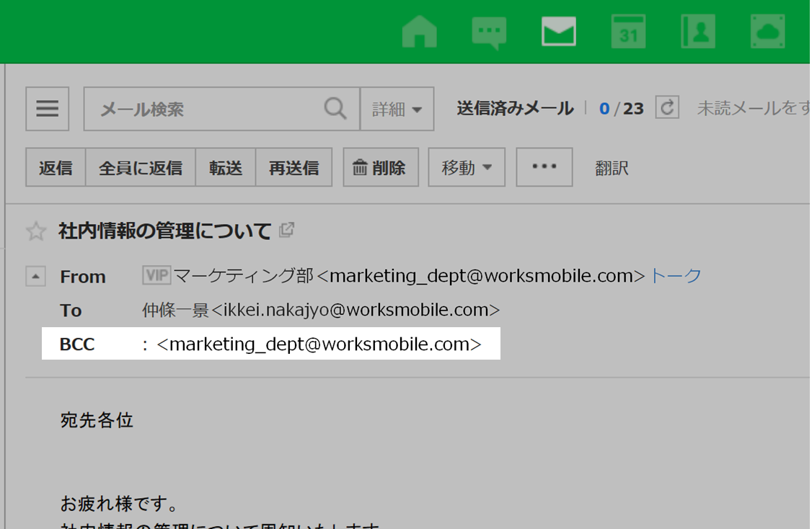The width and height of the screenshot is (812, 529).
Task: Star the 社内情報の管理について message
Action: [x=35, y=231]
